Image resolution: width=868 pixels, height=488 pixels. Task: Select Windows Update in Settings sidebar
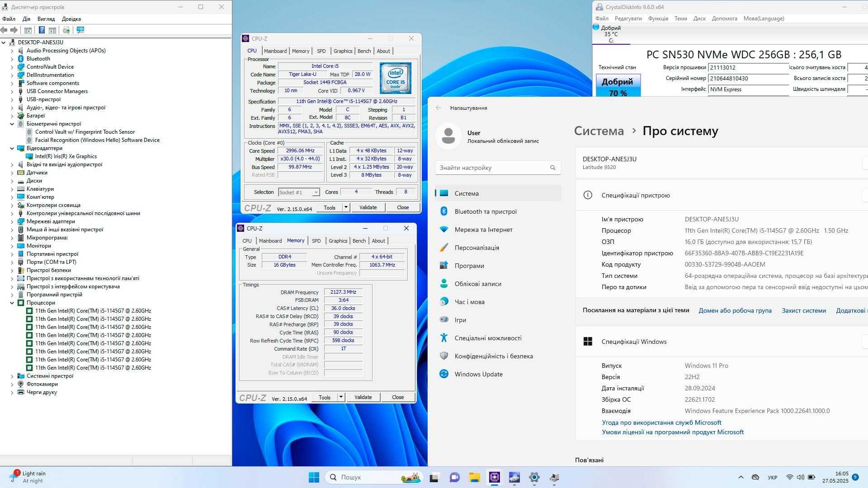[x=498, y=374]
